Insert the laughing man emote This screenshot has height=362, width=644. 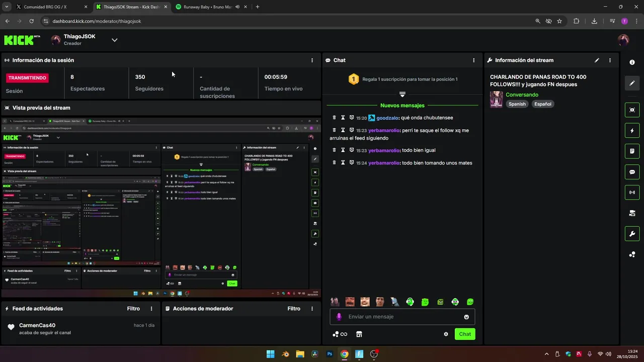[x=365, y=302]
